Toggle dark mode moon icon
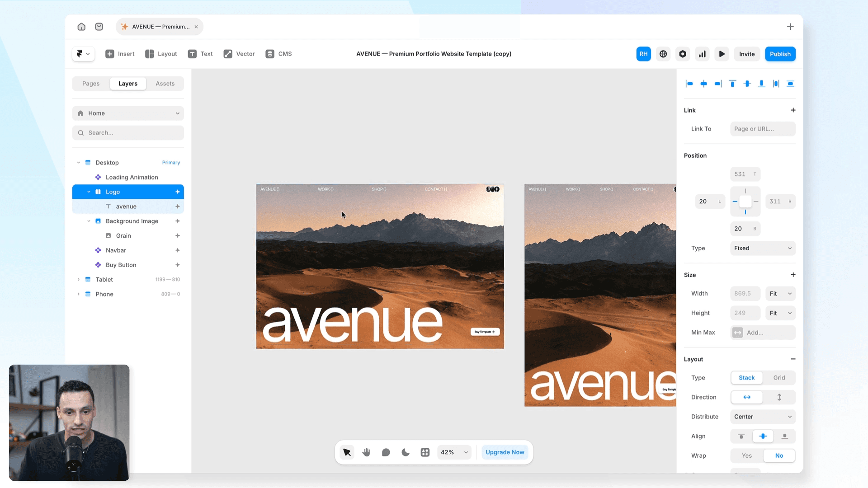 pos(406,452)
